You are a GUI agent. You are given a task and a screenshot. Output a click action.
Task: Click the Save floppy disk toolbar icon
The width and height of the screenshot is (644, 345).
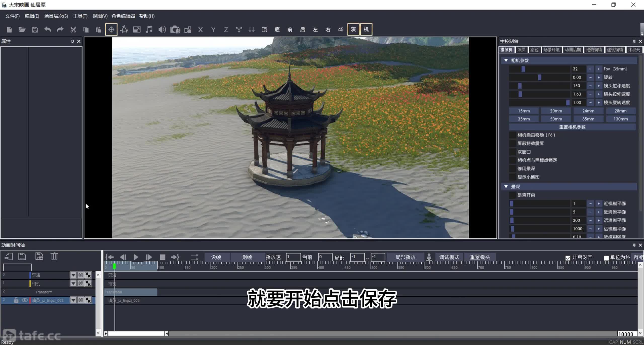tap(35, 30)
